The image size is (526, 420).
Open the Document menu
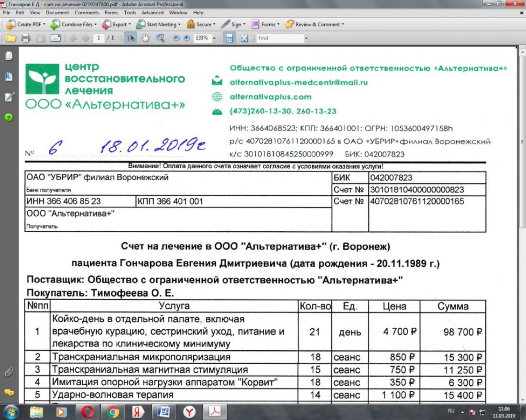point(57,13)
